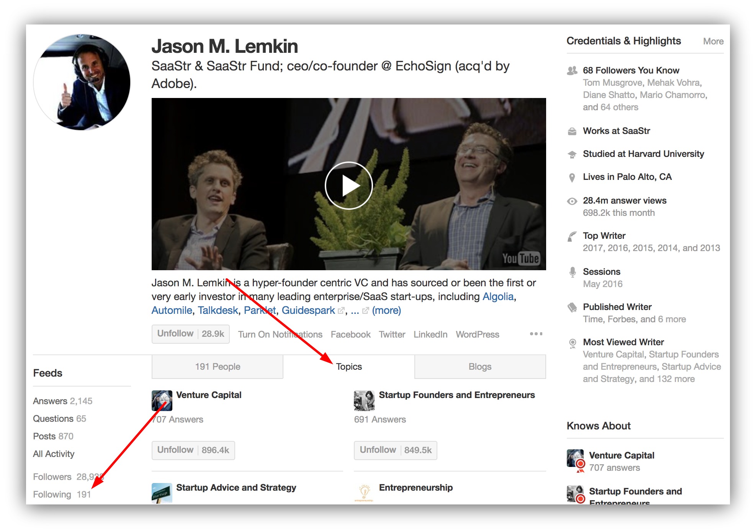
Task: Open the Facebook profile link
Action: (350, 334)
